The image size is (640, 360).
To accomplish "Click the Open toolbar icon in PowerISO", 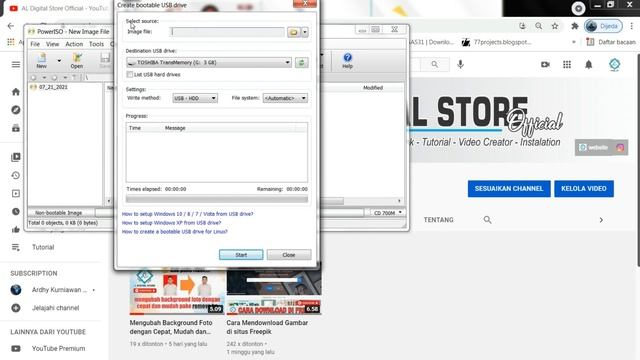I will click(x=77, y=60).
